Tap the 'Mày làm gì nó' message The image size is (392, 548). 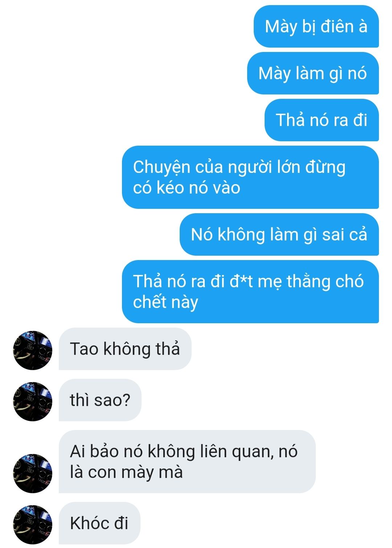(313, 73)
